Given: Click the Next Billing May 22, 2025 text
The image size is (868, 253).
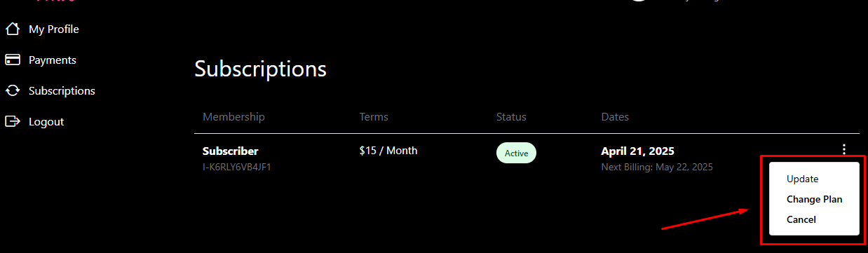Looking at the screenshot, I should pyautogui.click(x=657, y=167).
